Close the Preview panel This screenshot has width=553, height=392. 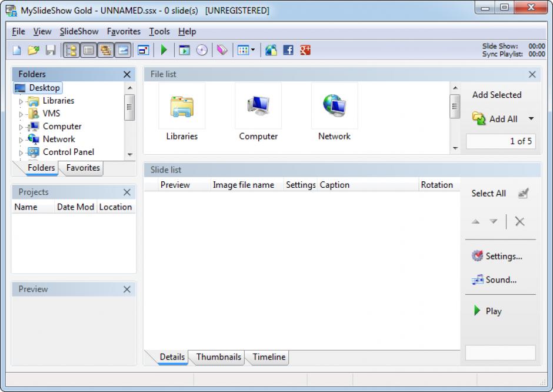click(x=127, y=290)
